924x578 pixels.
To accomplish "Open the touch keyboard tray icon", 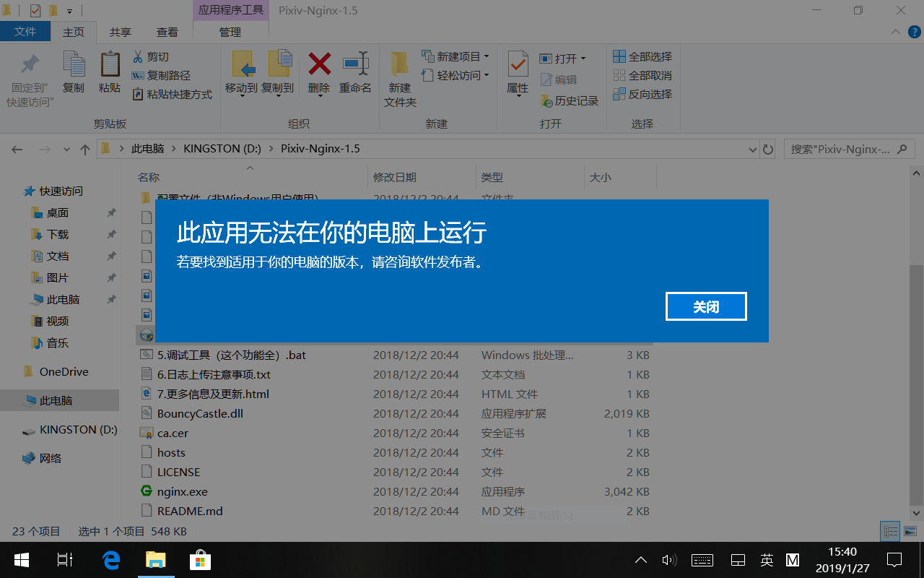I will tap(702, 560).
